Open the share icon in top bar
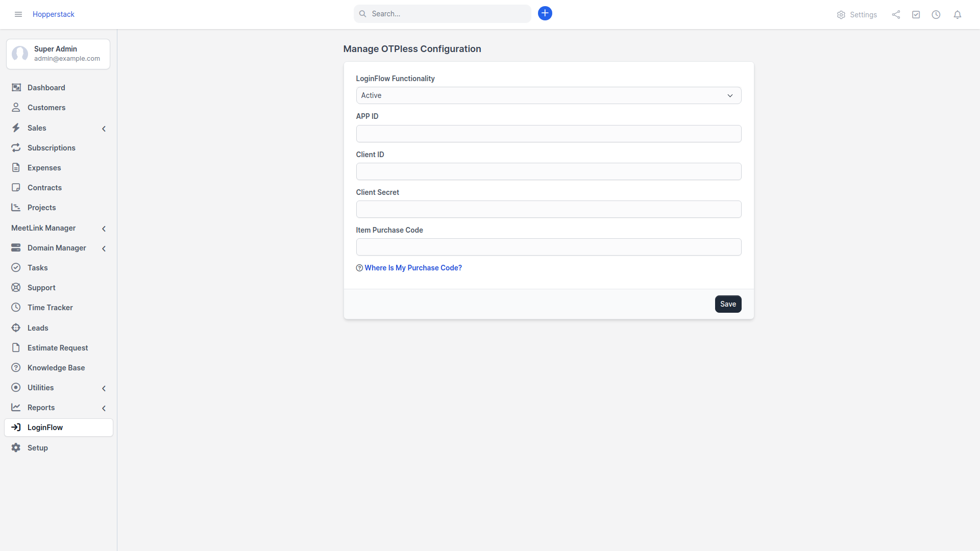980x551 pixels. coord(896,15)
